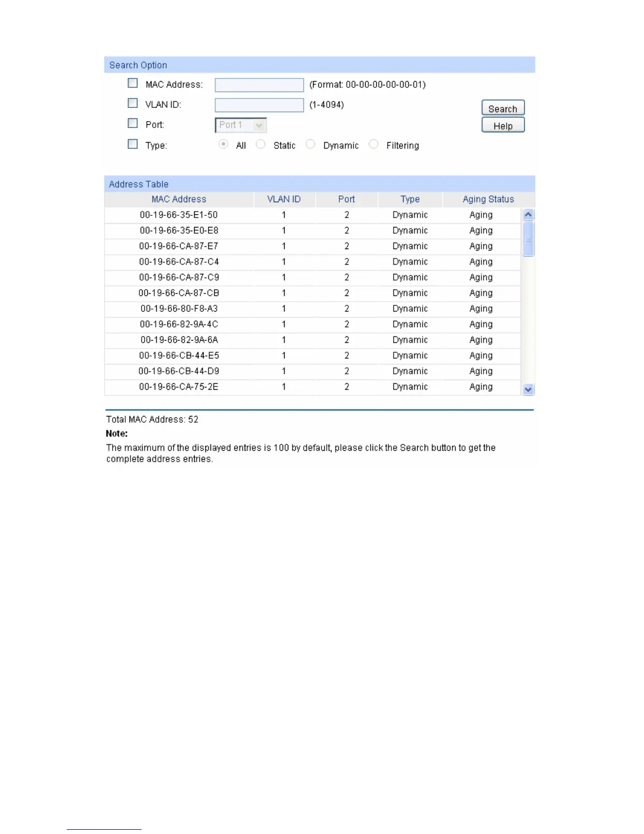Click the VLAN ID column header
Image resolution: width=644 pixels, height=834 pixels.
(284, 199)
